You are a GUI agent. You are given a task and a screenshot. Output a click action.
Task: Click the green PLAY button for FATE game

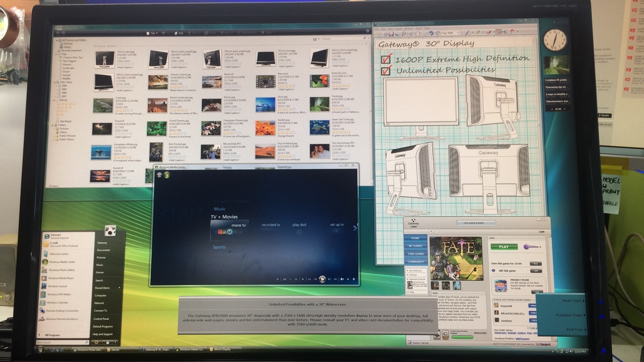[504, 247]
